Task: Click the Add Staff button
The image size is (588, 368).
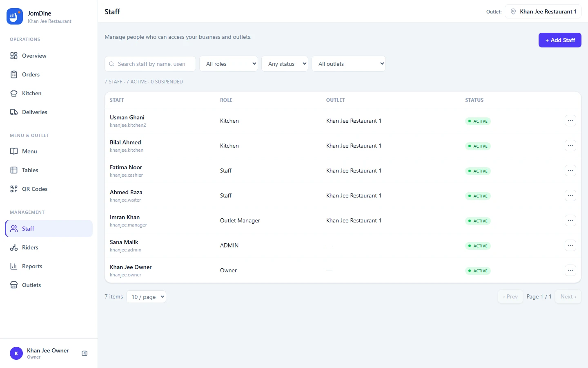Action: (560, 40)
